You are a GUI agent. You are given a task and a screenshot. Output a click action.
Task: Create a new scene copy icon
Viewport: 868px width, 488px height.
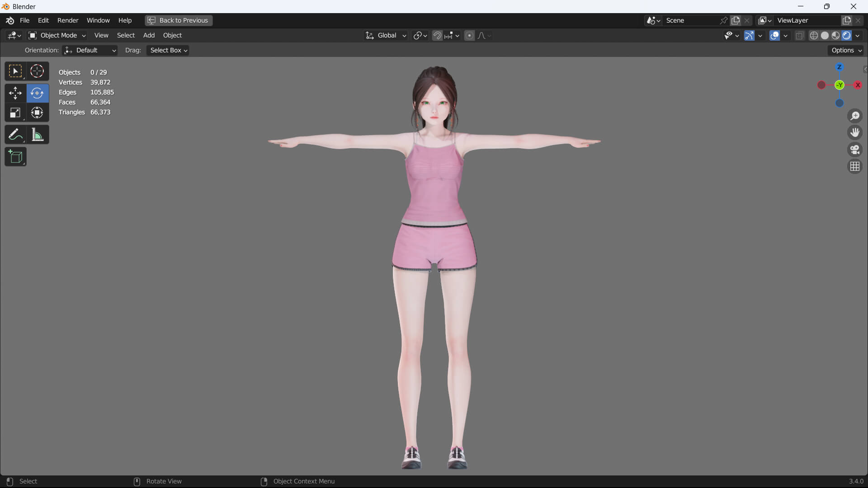[736, 20]
